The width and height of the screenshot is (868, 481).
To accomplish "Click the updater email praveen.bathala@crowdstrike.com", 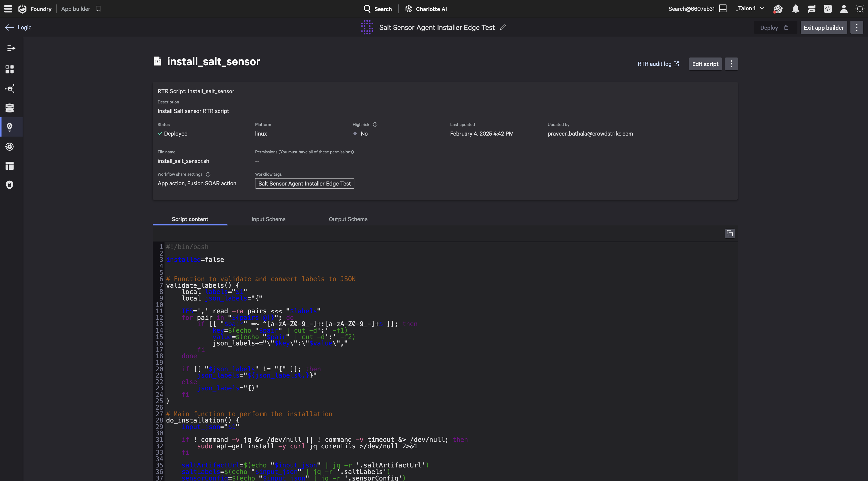I will pos(590,134).
